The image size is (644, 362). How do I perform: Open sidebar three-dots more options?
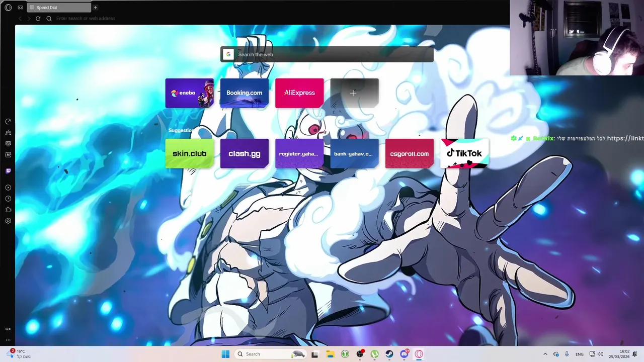[8, 340]
